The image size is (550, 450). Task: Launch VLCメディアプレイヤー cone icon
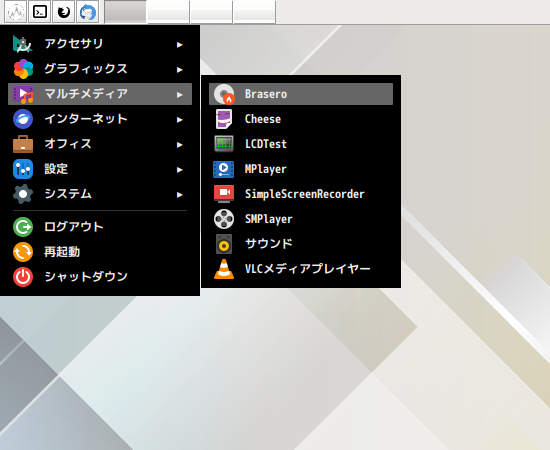point(224,269)
